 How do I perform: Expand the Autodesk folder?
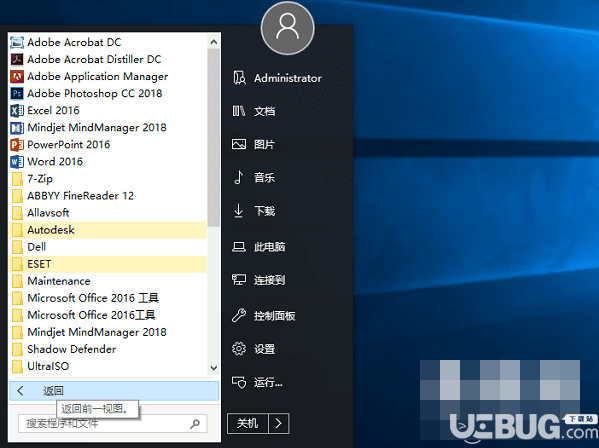click(107, 230)
